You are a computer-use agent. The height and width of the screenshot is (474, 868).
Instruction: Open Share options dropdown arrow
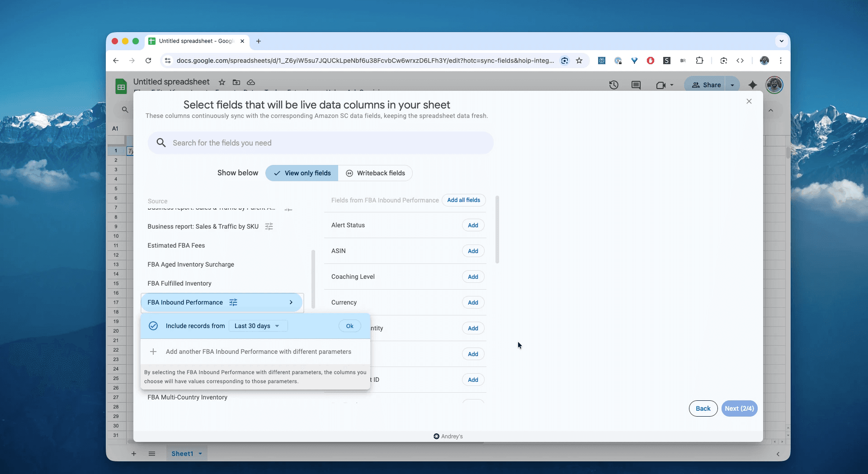click(732, 85)
